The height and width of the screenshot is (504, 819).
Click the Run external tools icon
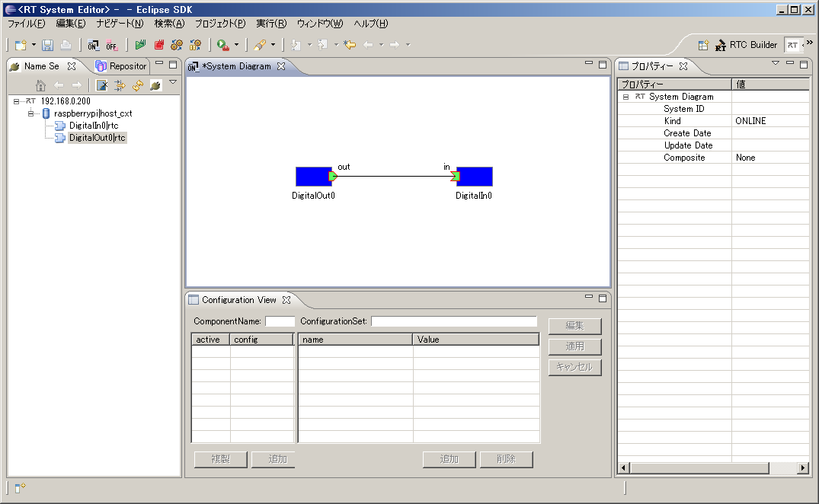click(x=222, y=46)
